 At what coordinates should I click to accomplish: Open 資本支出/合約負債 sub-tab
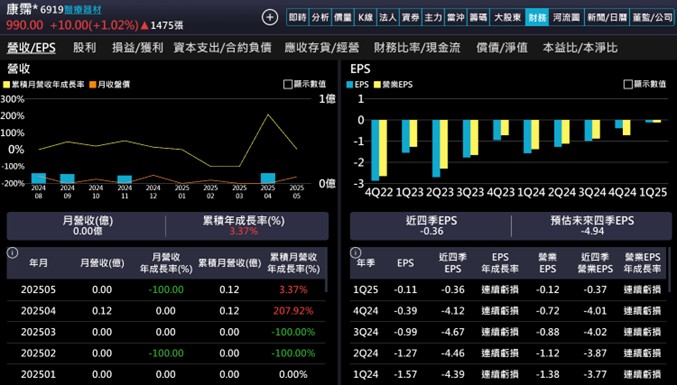[x=223, y=47]
